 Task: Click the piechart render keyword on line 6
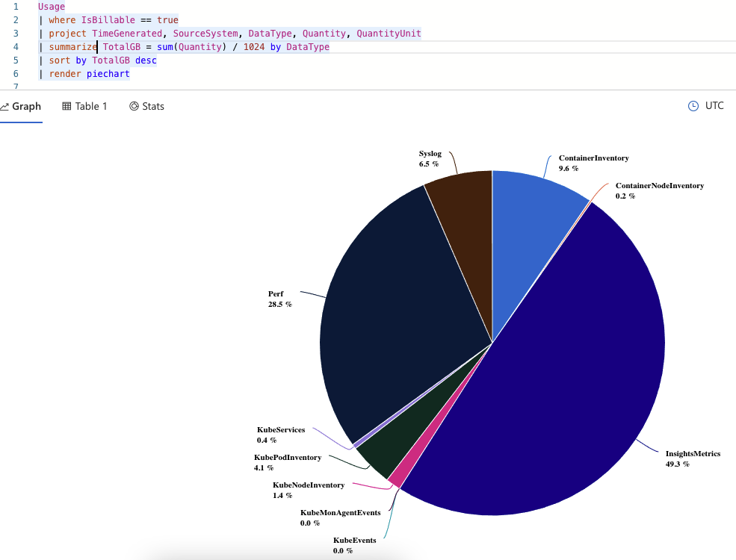pos(108,74)
